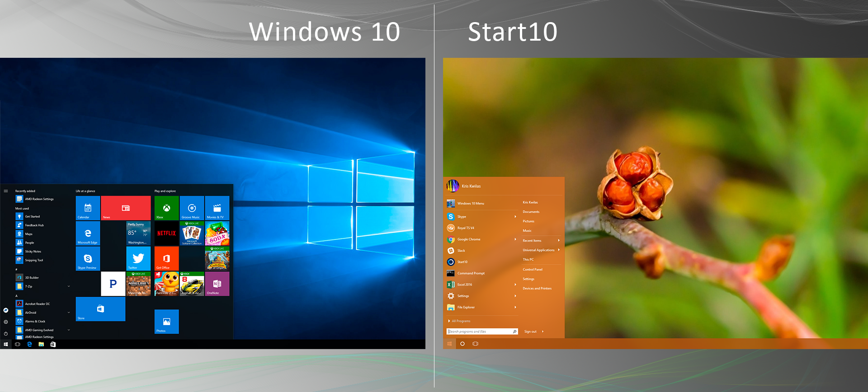Screen dimensions: 868x392
Task: Open the Twitter tile
Action: [x=138, y=258]
